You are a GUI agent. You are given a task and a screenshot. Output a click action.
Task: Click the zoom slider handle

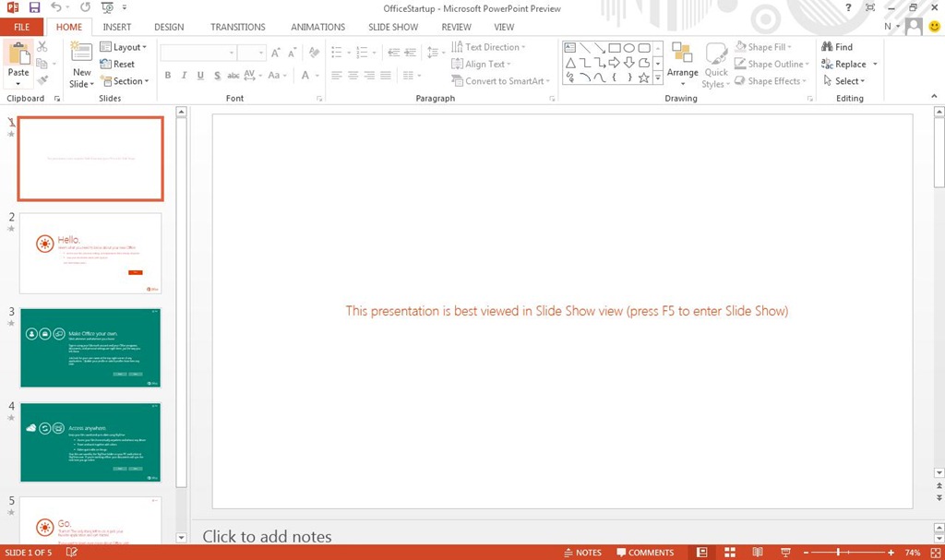click(x=838, y=553)
